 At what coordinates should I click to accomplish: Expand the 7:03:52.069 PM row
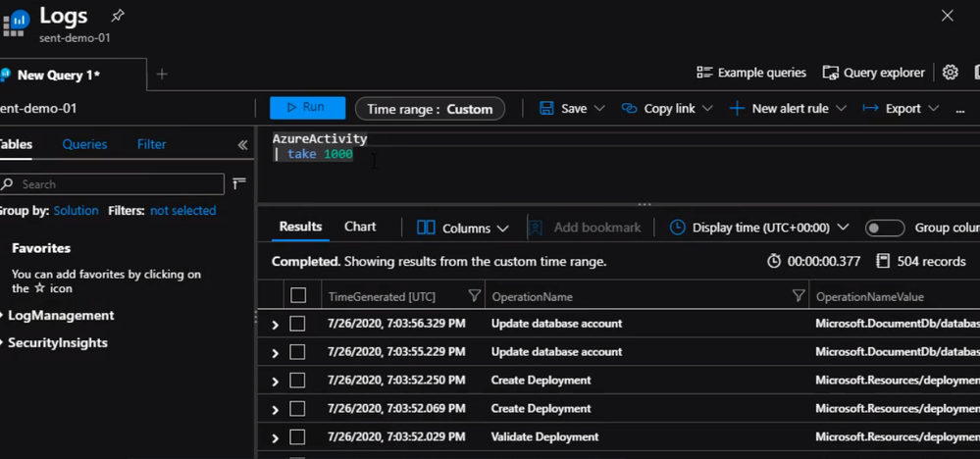pos(275,410)
